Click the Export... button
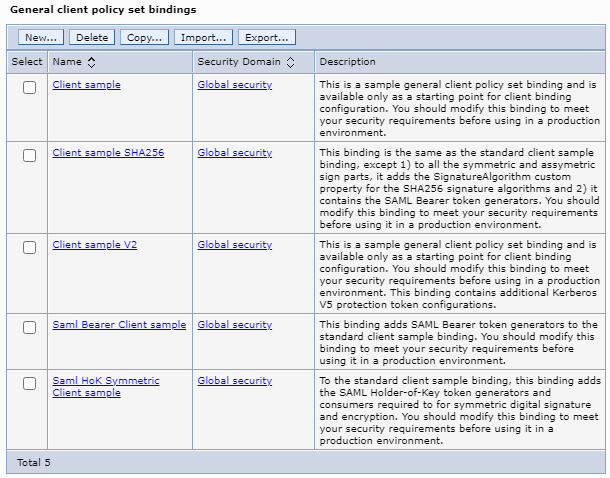The image size is (610, 478). click(x=266, y=37)
